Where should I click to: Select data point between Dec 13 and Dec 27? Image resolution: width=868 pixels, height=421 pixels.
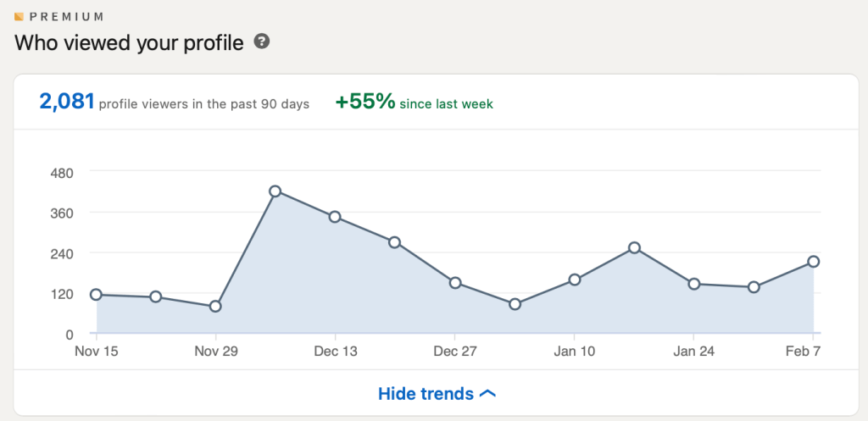tap(394, 242)
